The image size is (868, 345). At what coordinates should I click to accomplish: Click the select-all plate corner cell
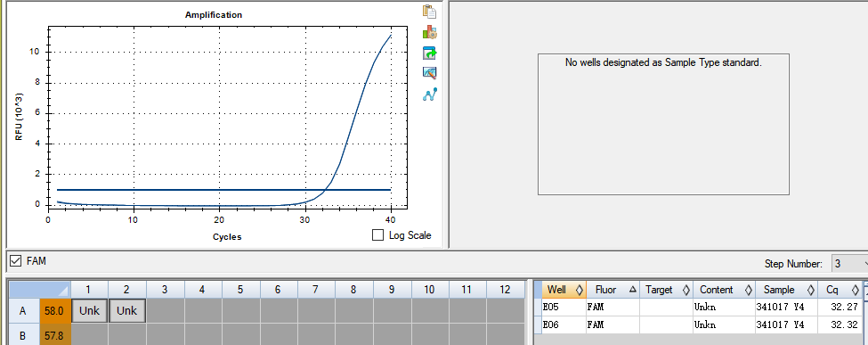coord(40,290)
